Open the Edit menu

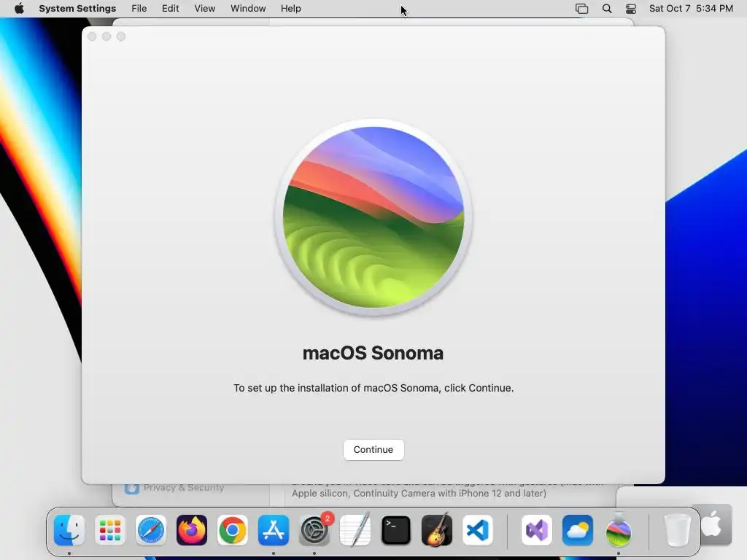point(170,9)
